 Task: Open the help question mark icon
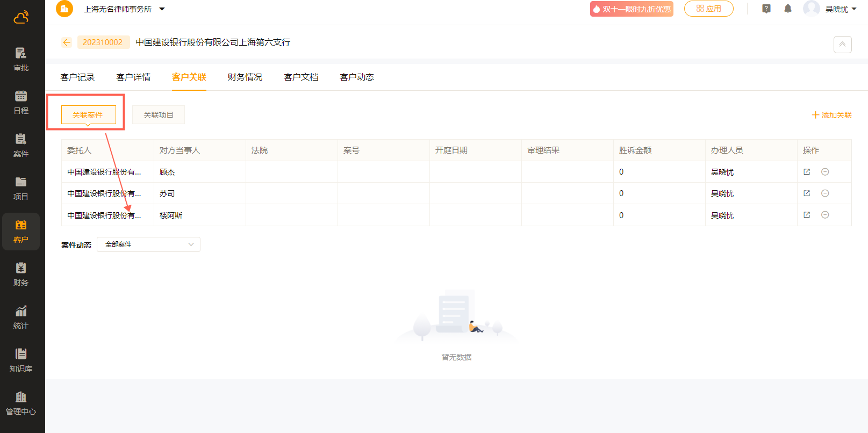click(766, 9)
